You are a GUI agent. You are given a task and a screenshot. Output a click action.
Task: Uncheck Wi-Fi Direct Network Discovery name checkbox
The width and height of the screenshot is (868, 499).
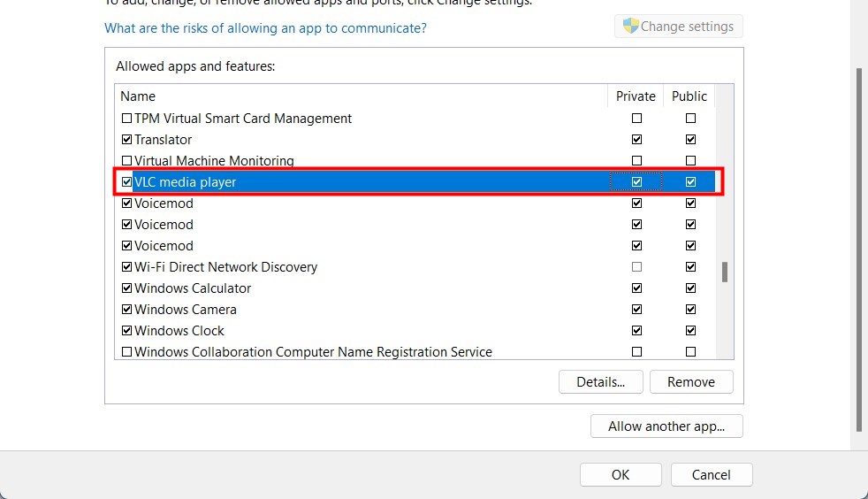pos(126,266)
